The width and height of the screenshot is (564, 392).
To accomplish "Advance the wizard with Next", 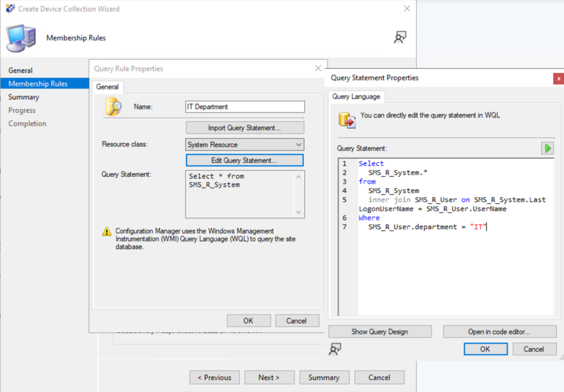I will pyautogui.click(x=269, y=377).
